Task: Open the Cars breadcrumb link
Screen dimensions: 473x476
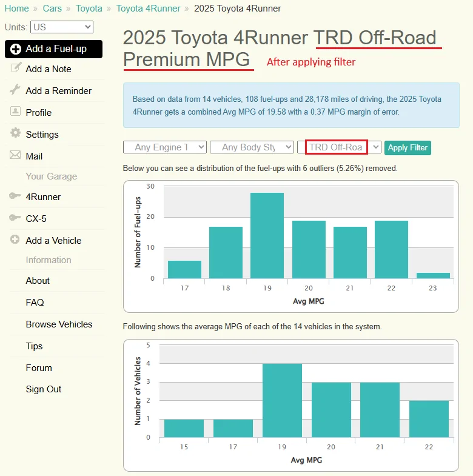Action: (x=52, y=8)
